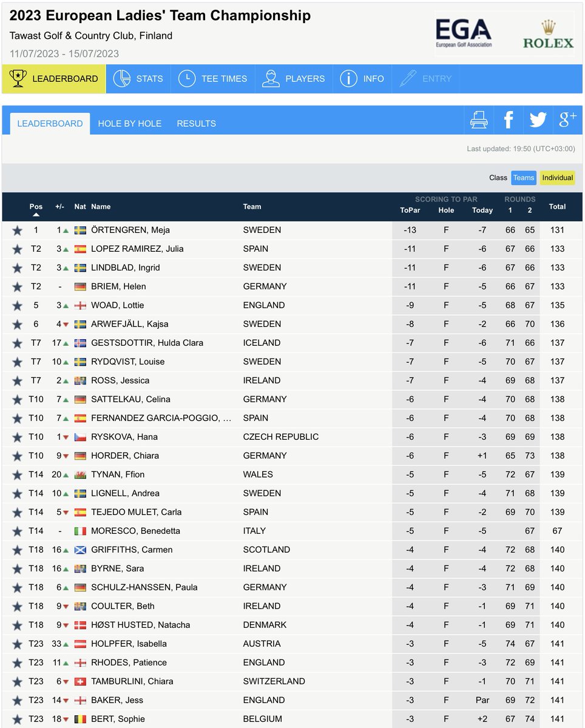Favorite star for LIGNELL, Andrea
Viewport: 585px width, 728px height.
click(17, 493)
